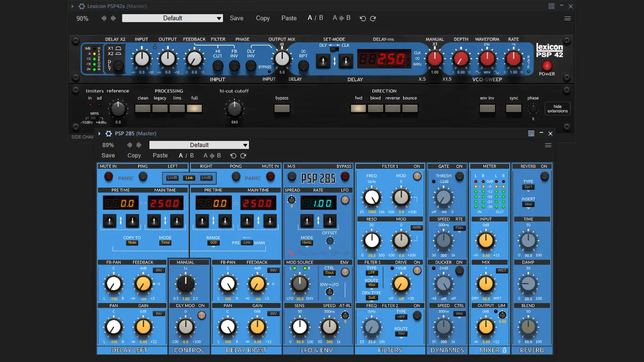Toggle the sync button in Lexicon PSP42x
The height and width of the screenshot is (362, 644).
click(x=513, y=108)
